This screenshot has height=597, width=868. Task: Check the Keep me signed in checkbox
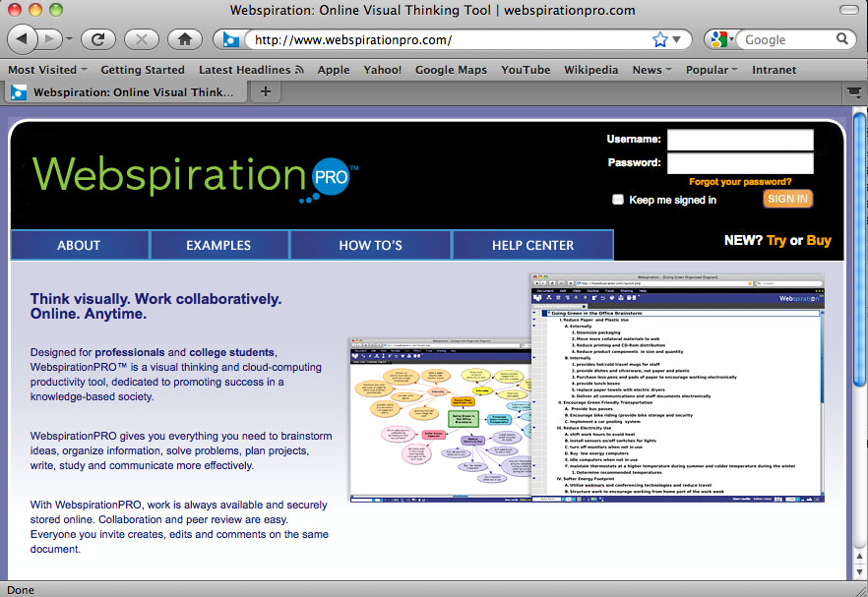618,200
